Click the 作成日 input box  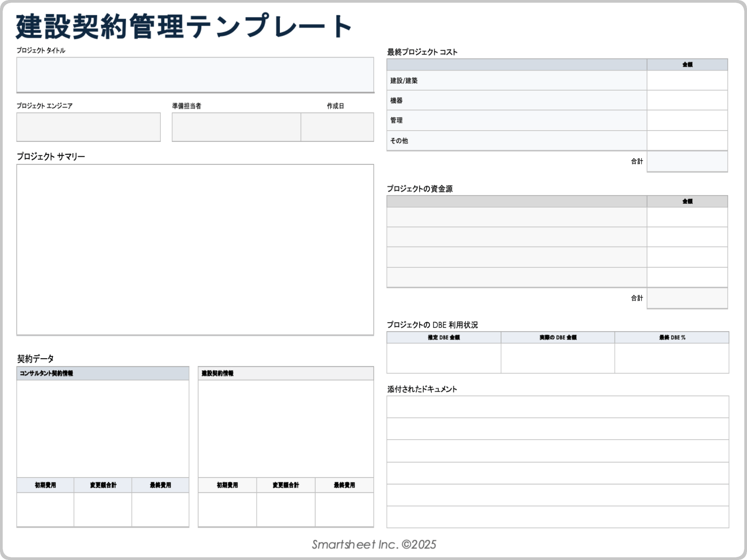coord(337,127)
